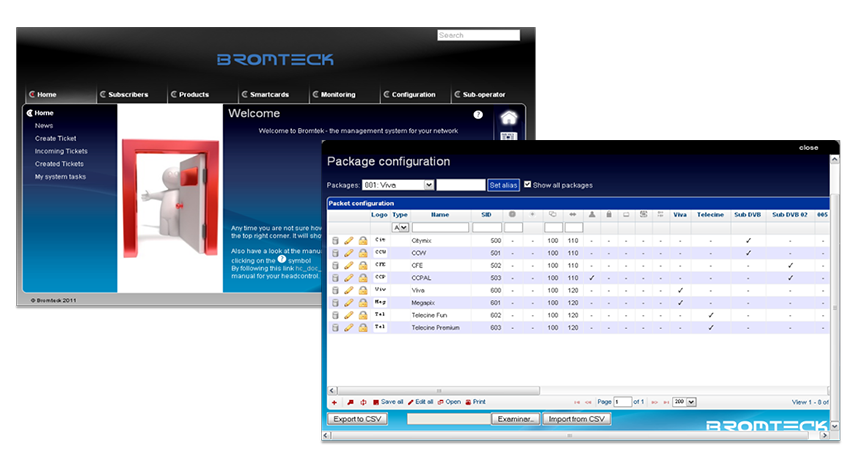Click edit pencil icon for CCPAL row
The width and height of the screenshot is (860, 464).
349,278
